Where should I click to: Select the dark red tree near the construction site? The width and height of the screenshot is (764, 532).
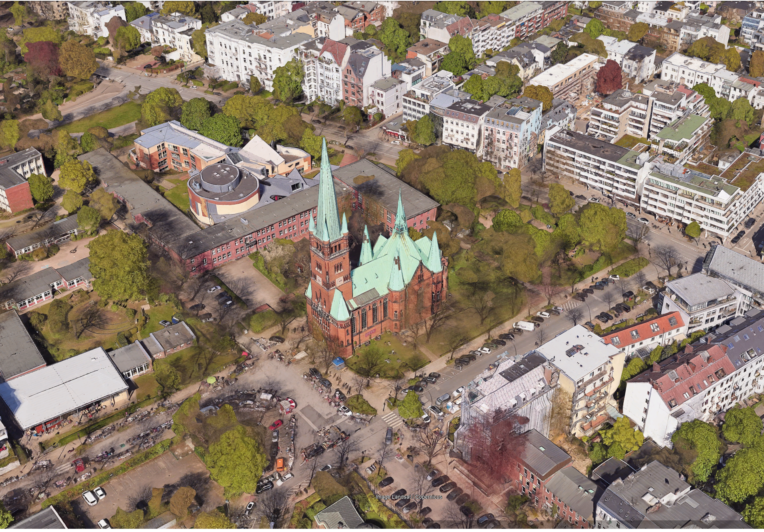pos(609,77)
